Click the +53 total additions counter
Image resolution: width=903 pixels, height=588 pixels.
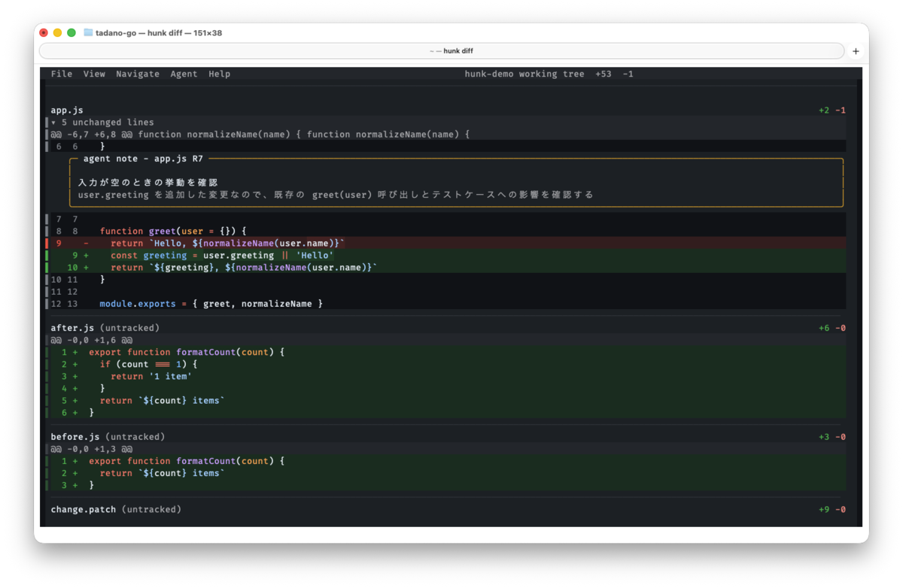point(603,74)
